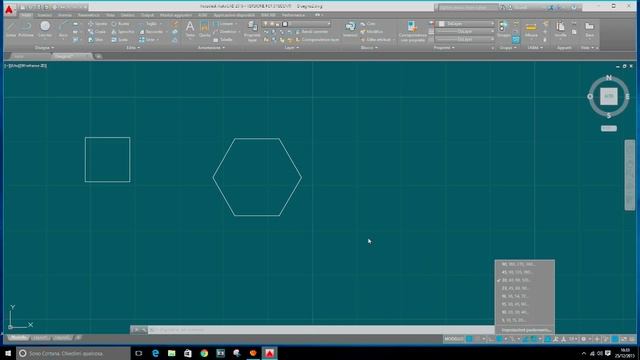
Task: Expand the Proprietà panel
Action: pos(444,48)
